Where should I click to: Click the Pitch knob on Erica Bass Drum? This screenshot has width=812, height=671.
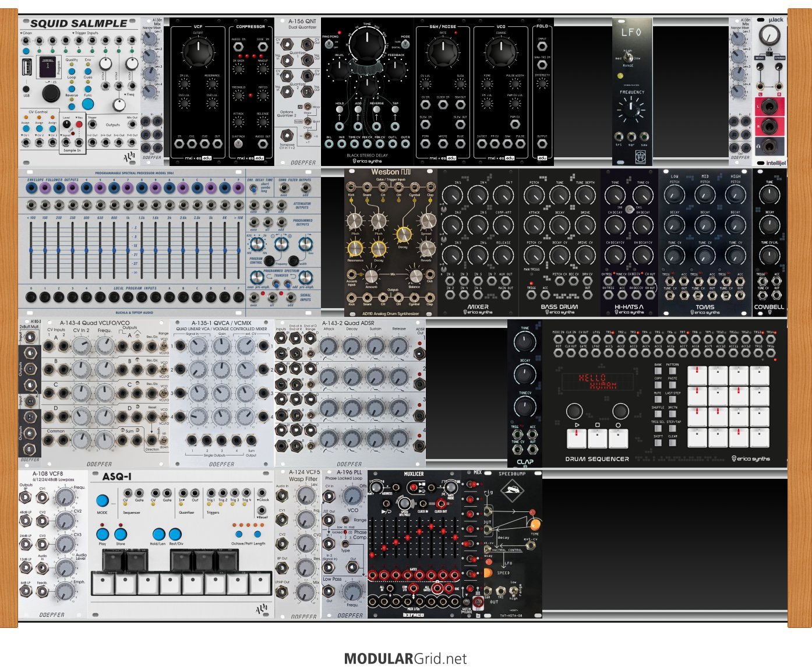[534, 196]
